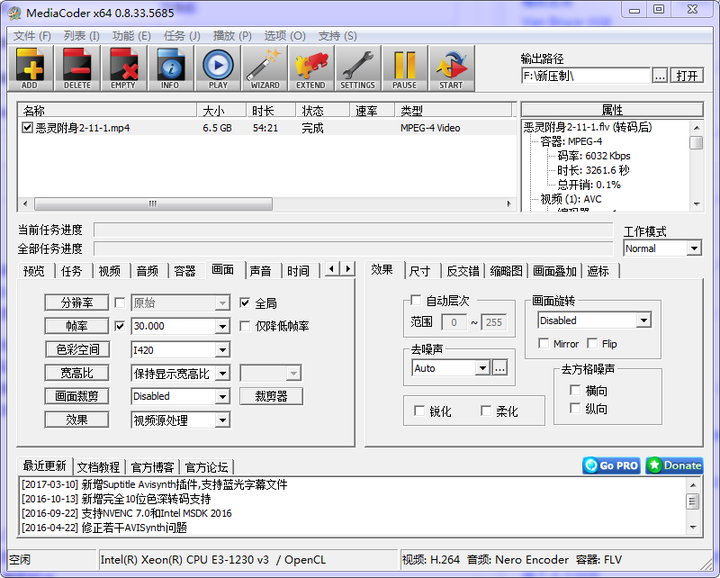The image size is (720, 578).
Task: Open the 保持显示宽高比 dropdown
Action: tap(223, 373)
